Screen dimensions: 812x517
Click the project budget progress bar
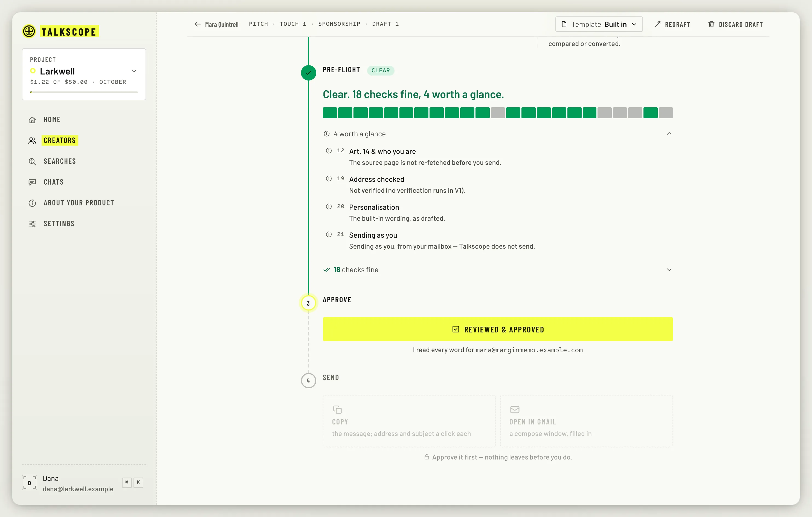tap(84, 92)
